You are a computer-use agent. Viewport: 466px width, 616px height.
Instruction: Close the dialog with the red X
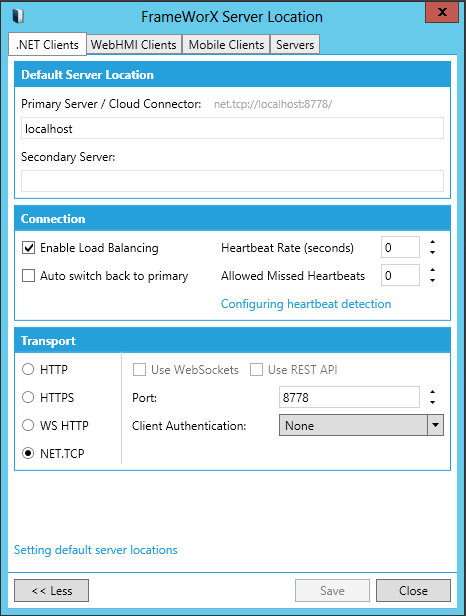442,12
